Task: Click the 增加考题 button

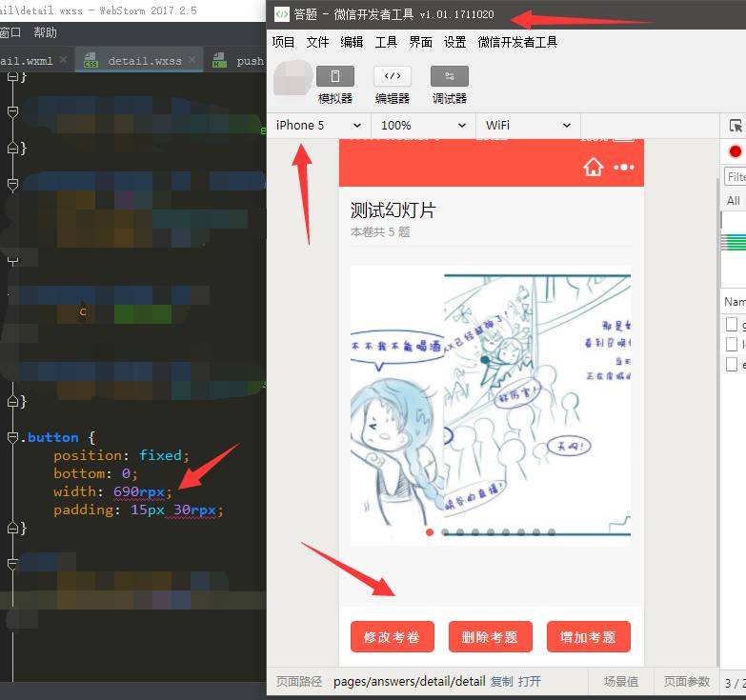Action: tap(588, 637)
